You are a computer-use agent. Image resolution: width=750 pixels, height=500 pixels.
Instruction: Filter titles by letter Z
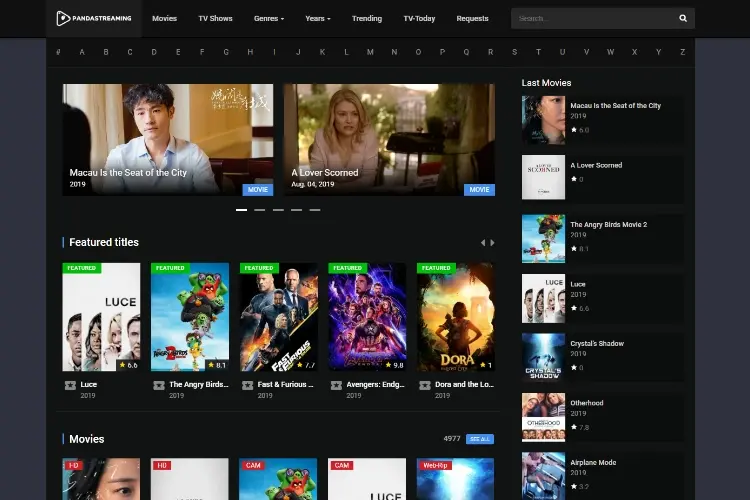point(683,52)
